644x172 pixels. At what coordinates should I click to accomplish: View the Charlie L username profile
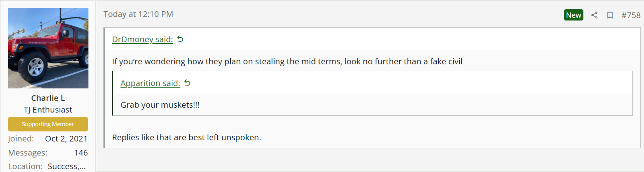pyautogui.click(x=48, y=98)
